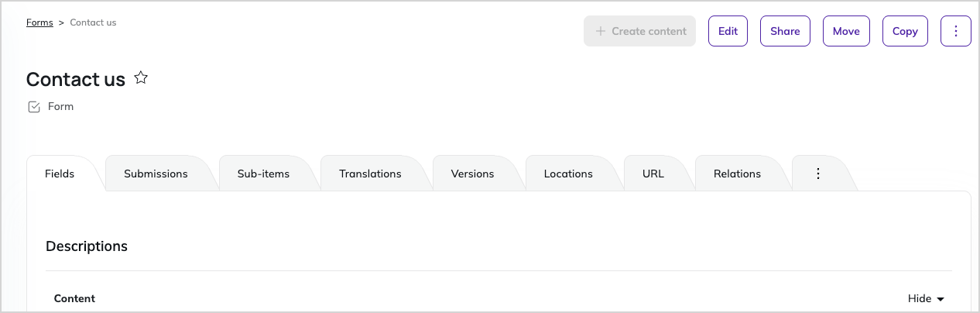
Task: Open the Sub-items tab
Action: pyautogui.click(x=263, y=174)
